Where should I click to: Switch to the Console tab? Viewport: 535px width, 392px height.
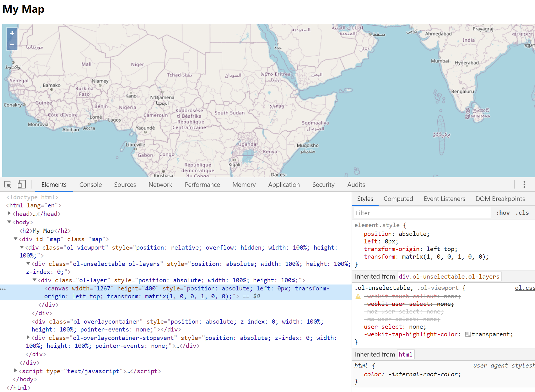pos(90,185)
